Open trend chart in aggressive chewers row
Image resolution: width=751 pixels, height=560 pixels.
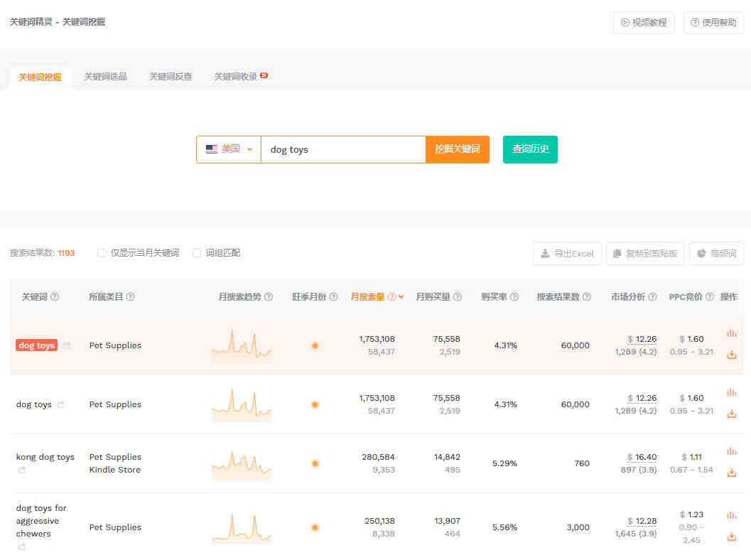[x=242, y=528]
